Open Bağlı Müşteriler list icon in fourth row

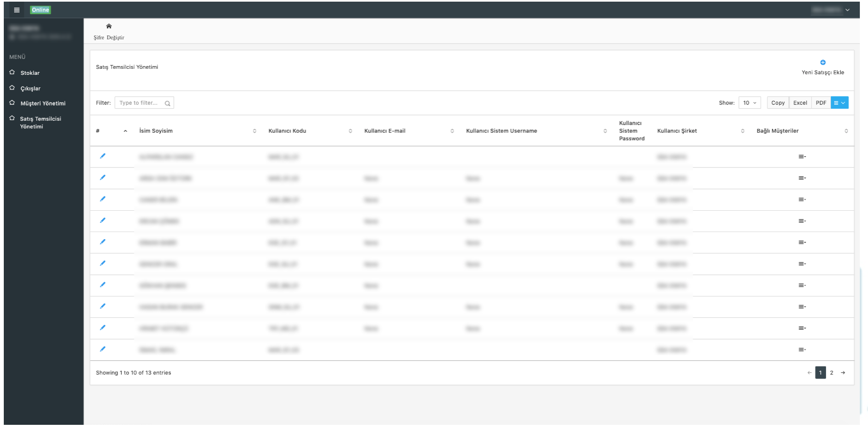coord(802,221)
